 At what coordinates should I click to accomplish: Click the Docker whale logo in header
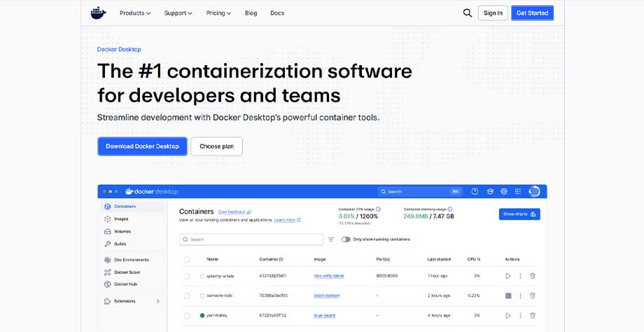pyautogui.click(x=98, y=13)
